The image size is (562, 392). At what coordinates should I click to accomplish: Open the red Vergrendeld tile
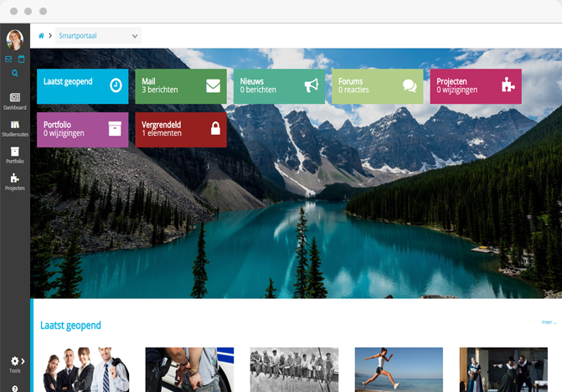(x=180, y=130)
